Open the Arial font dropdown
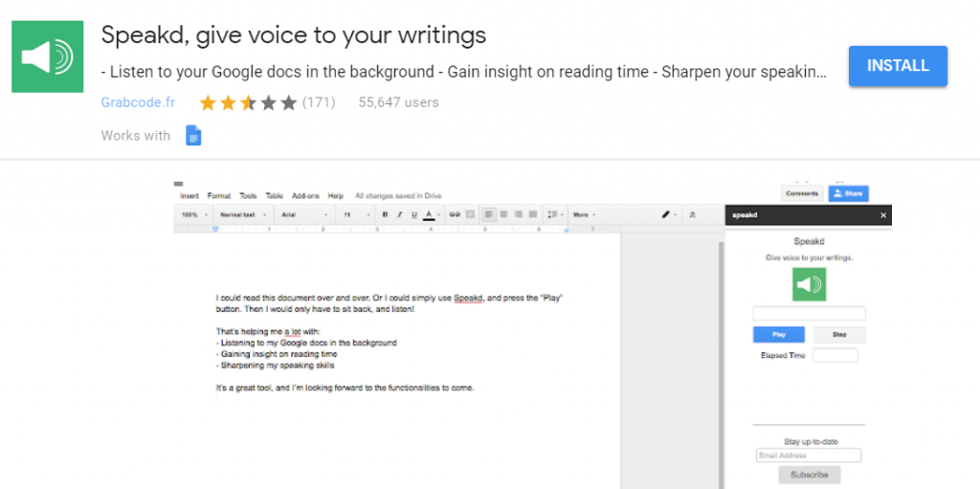 point(304,214)
